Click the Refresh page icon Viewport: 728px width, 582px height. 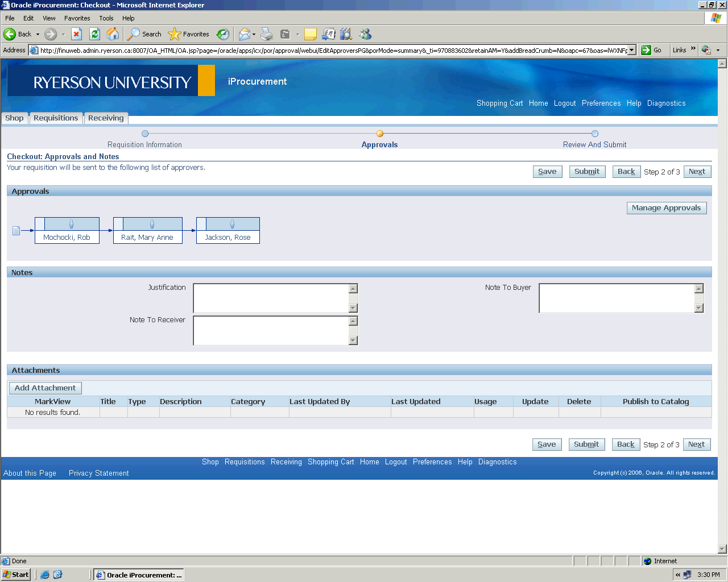[x=95, y=34]
